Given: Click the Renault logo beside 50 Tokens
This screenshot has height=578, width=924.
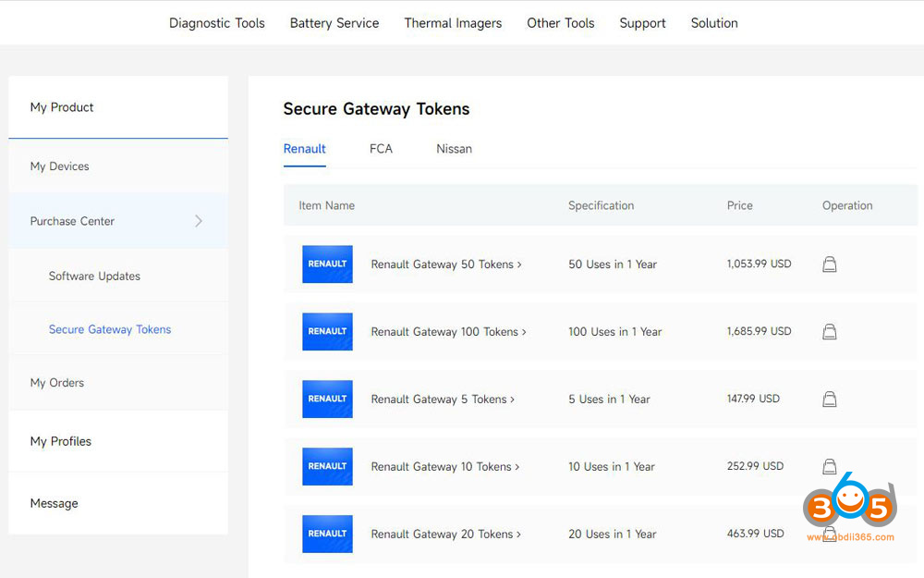Looking at the screenshot, I should point(327,264).
